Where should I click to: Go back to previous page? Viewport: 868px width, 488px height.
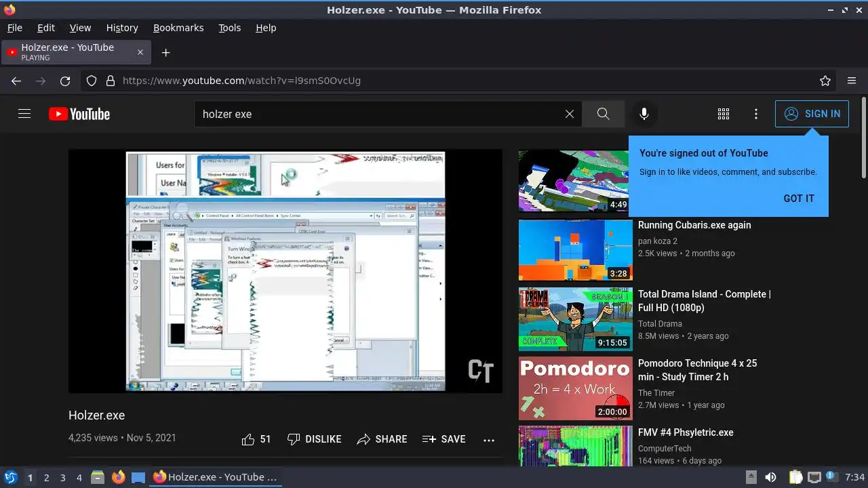16,81
